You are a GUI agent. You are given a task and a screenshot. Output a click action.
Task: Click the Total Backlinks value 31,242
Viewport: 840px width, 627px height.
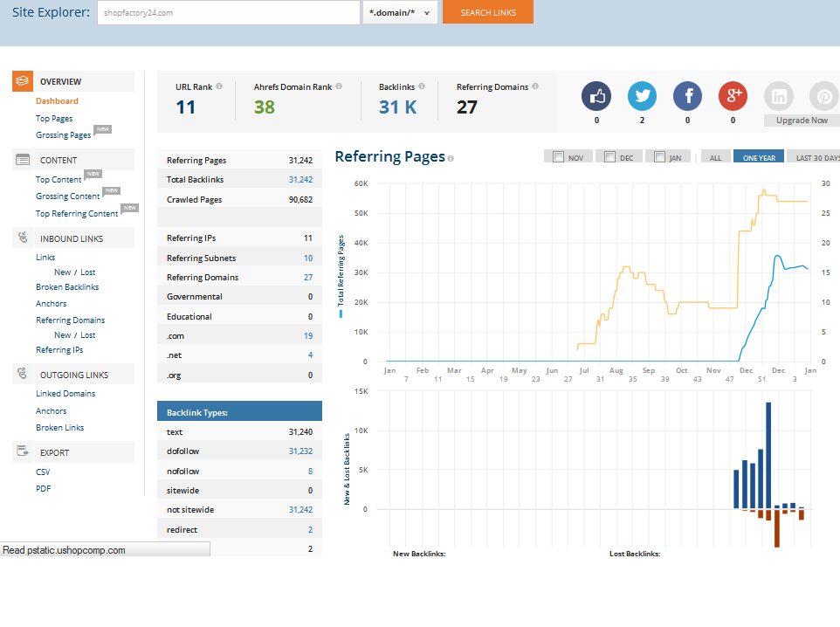tap(300, 180)
